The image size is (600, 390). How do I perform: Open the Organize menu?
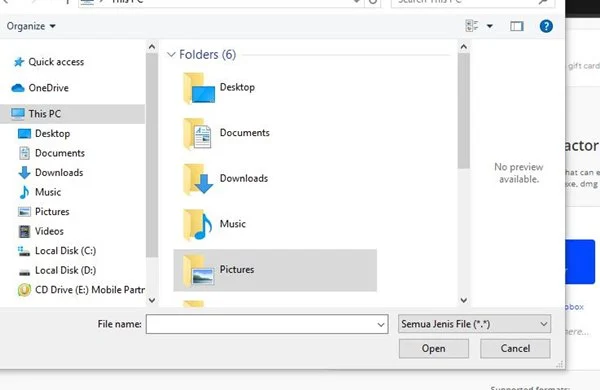[31, 26]
